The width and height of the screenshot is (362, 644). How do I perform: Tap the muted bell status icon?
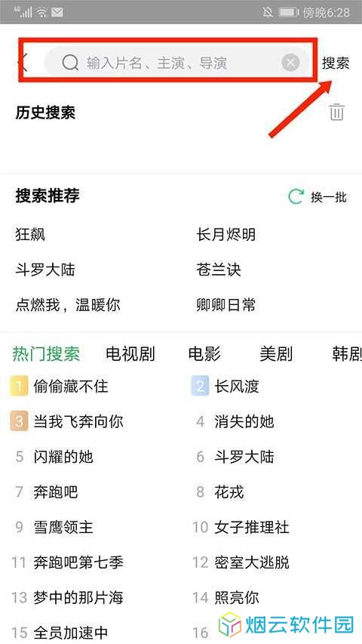[268, 12]
